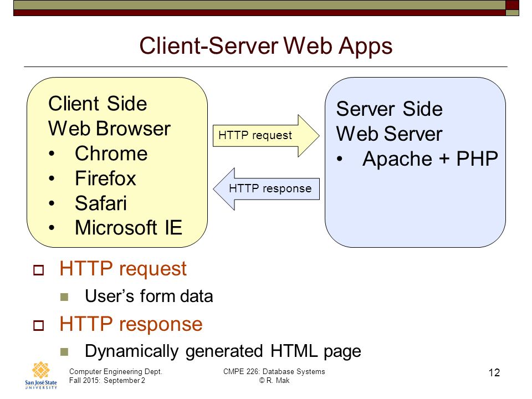Viewport: 532px width, 399px height.
Task: Click the 'Web Server' text line
Action: coord(390,134)
